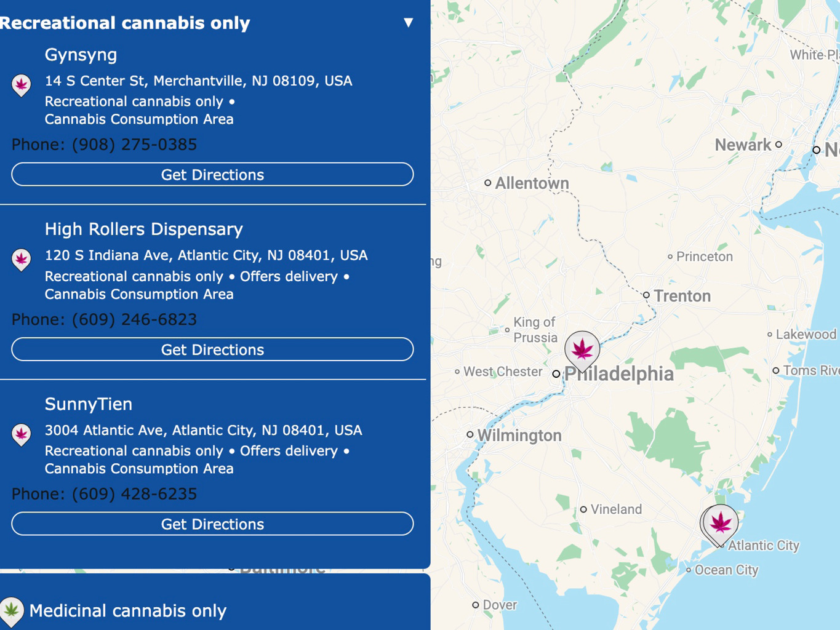Call Gynsyng phone number (908) 275-0385

point(134,145)
